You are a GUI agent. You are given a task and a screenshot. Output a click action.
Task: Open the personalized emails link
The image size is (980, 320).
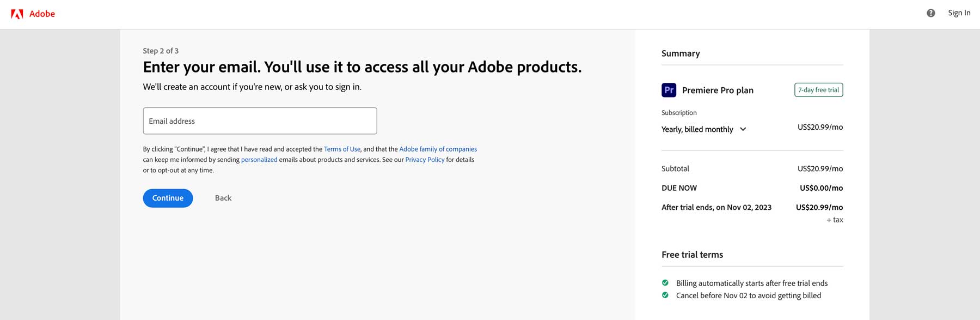click(x=259, y=159)
